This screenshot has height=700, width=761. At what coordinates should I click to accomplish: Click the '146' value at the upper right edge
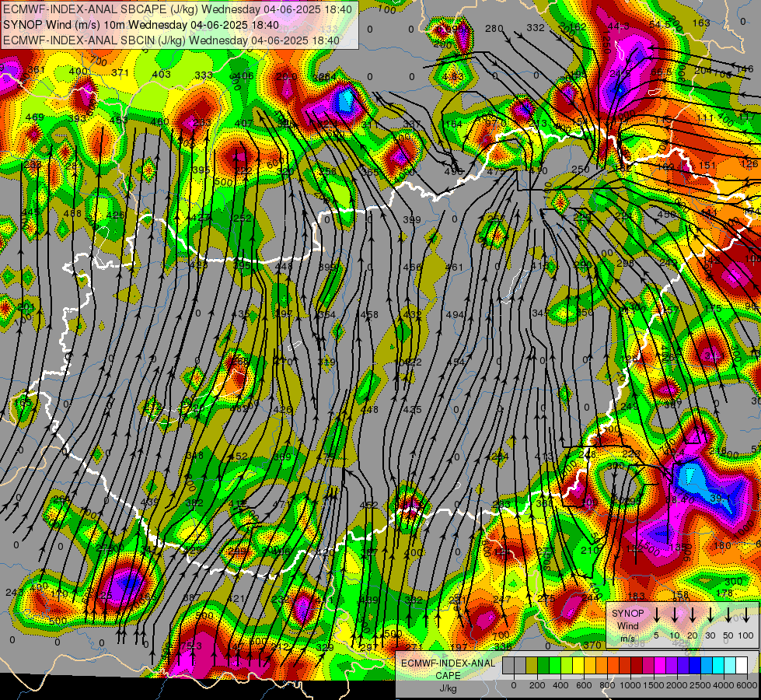click(745, 69)
